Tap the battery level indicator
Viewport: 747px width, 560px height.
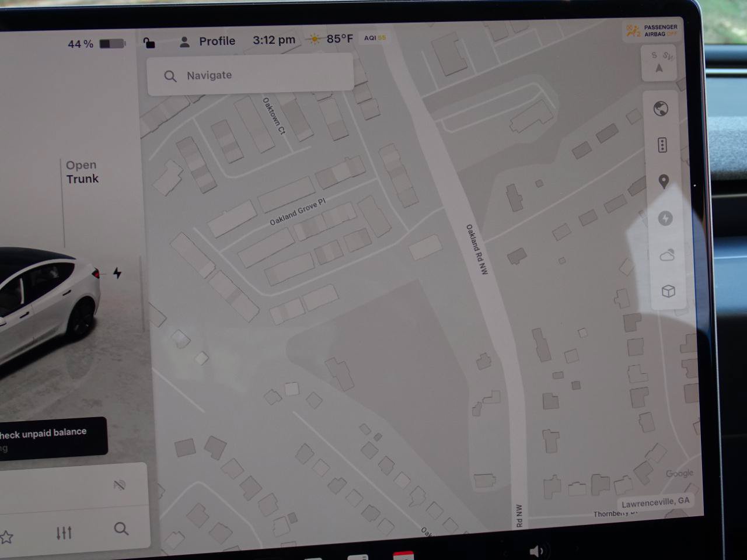(112, 44)
